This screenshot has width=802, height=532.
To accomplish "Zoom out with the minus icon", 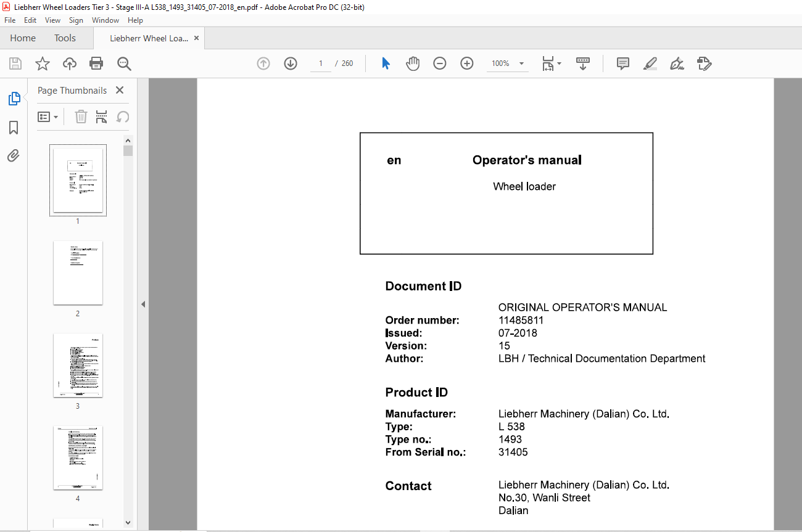I will pos(440,63).
